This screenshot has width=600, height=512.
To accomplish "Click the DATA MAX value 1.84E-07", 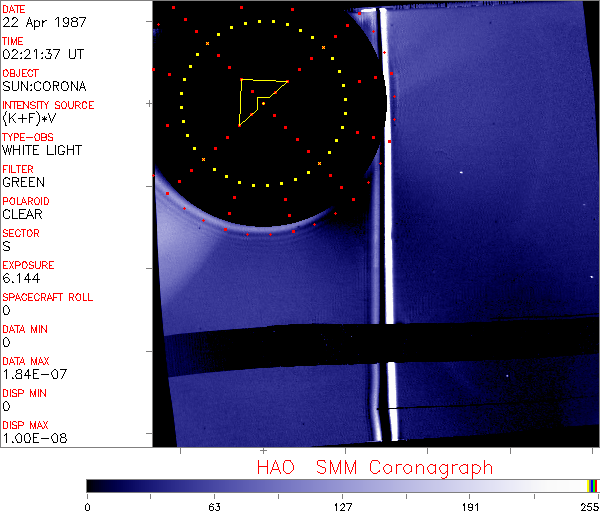I will pos(30,375).
